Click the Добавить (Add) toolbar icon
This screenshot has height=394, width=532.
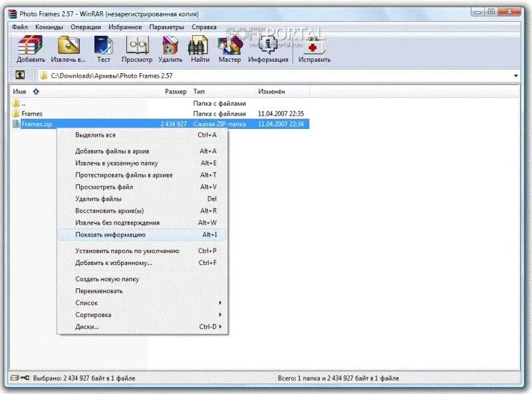click(x=31, y=45)
